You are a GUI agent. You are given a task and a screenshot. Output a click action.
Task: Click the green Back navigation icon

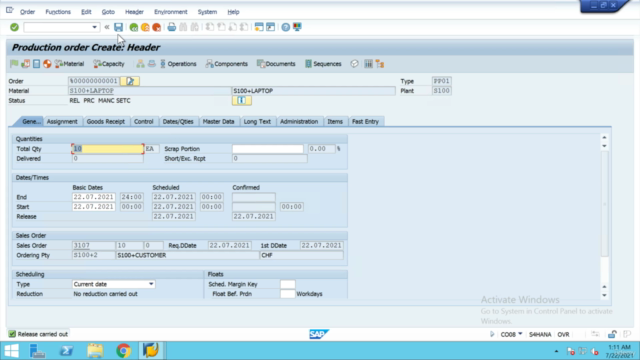tap(133, 27)
